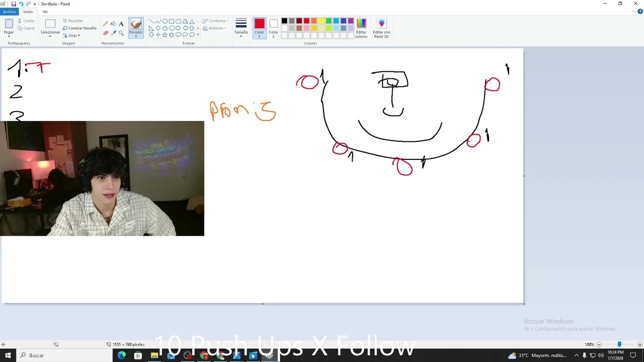This screenshot has height=362, width=644.
Task: Activate Color 2 background selector
Action: coord(273,28)
